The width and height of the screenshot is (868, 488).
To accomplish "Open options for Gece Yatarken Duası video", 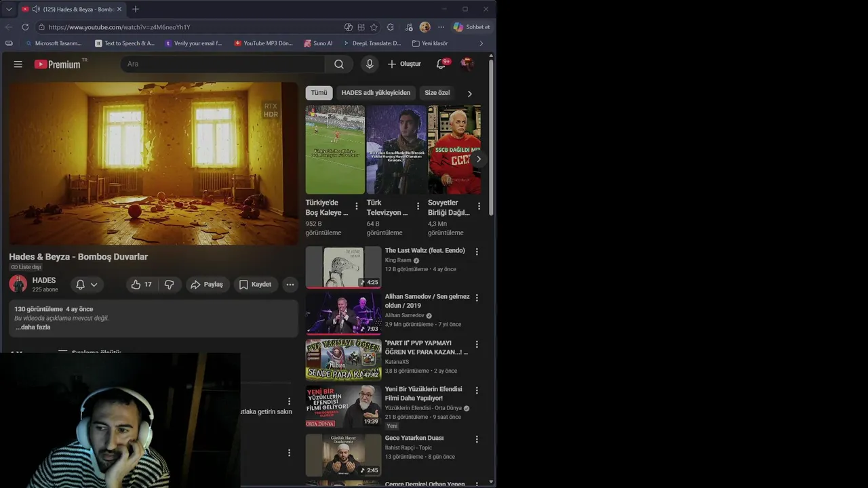I will (x=477, y=439).
